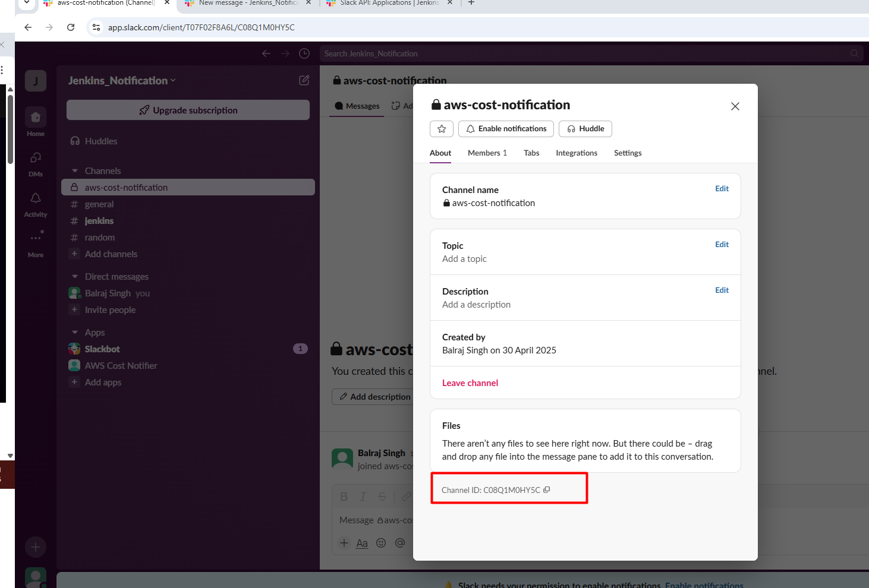Screen dimensions: 869x588
Task: Collapse the Channels section
Action: click(x=75, y=171)
